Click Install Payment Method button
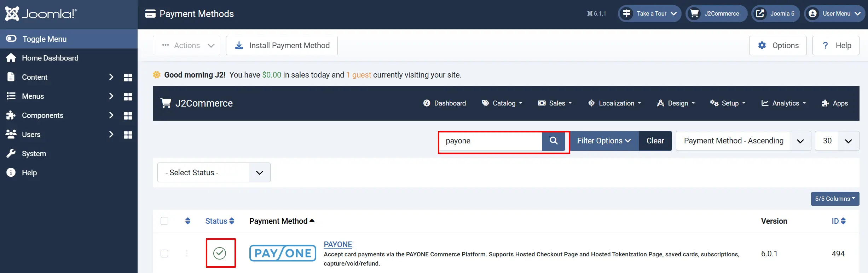 [282, 45]
